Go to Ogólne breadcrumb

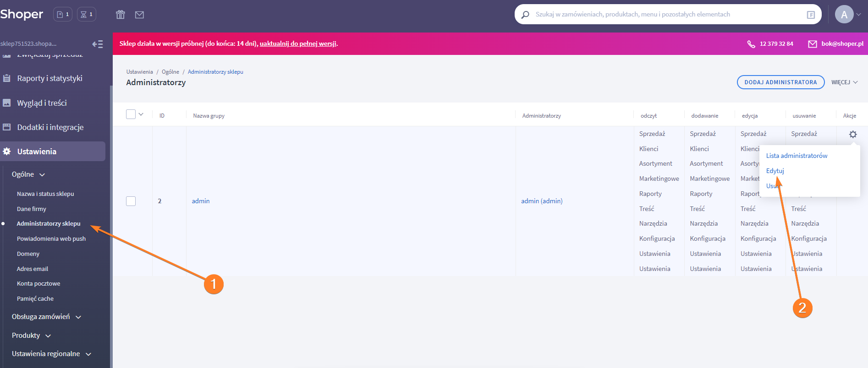pyautogui.click(x=170, y=72)
